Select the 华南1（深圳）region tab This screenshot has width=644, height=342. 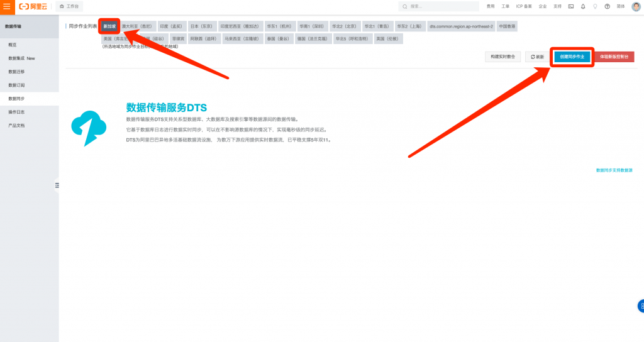(312, 26)
